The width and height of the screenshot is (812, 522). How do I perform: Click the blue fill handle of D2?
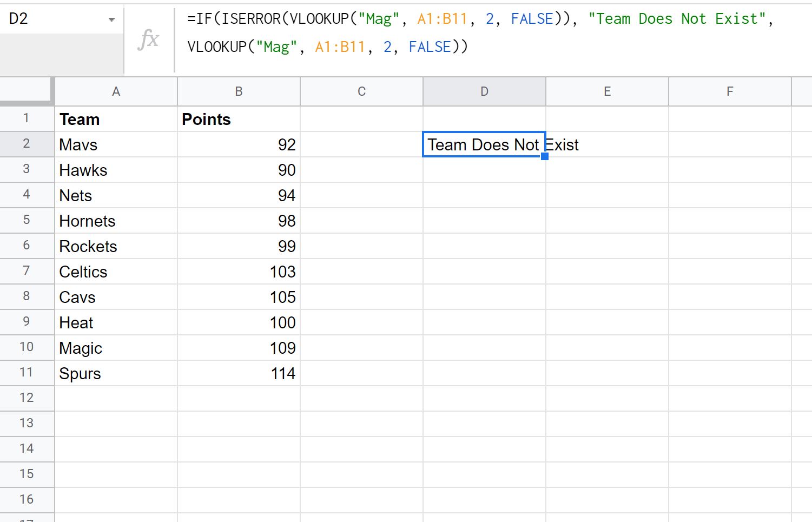[545, 156]
